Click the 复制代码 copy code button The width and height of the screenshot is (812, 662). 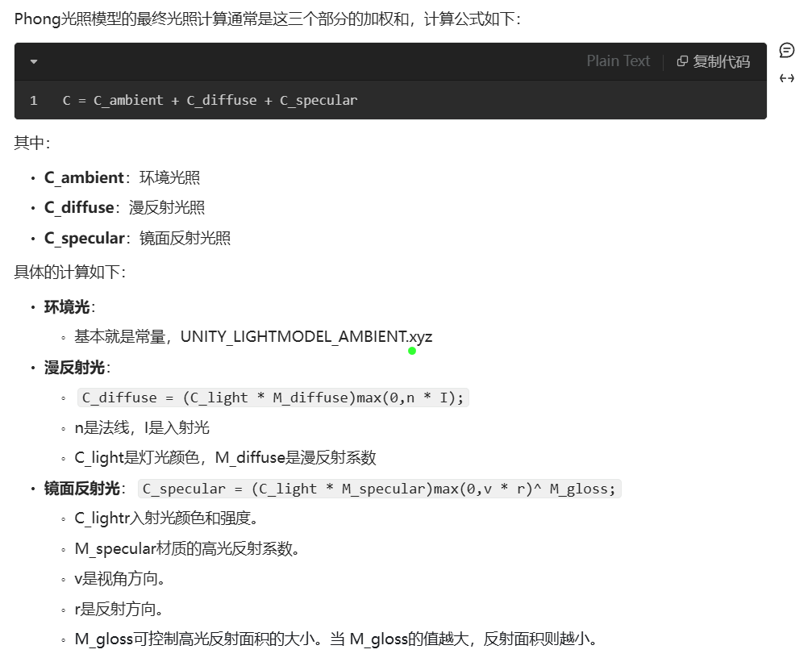pyautogui.click(x=713, y=61)
